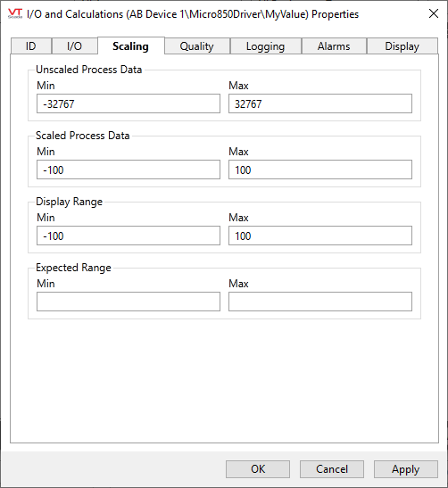
Task: Click the VTScada logo icon in title bar
Action: [15, 13]
